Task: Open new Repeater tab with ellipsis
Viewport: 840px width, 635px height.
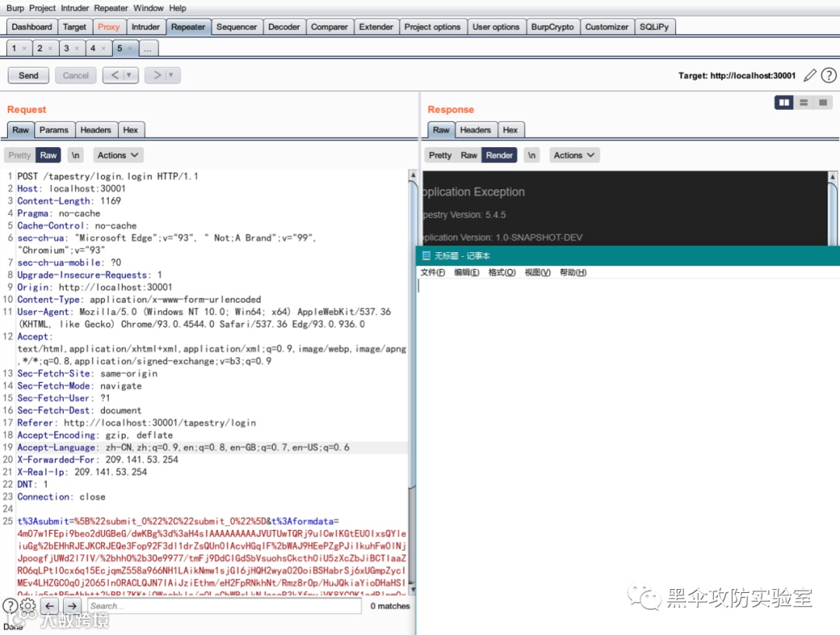Action: pyautogui.click(x=148, y=48)
